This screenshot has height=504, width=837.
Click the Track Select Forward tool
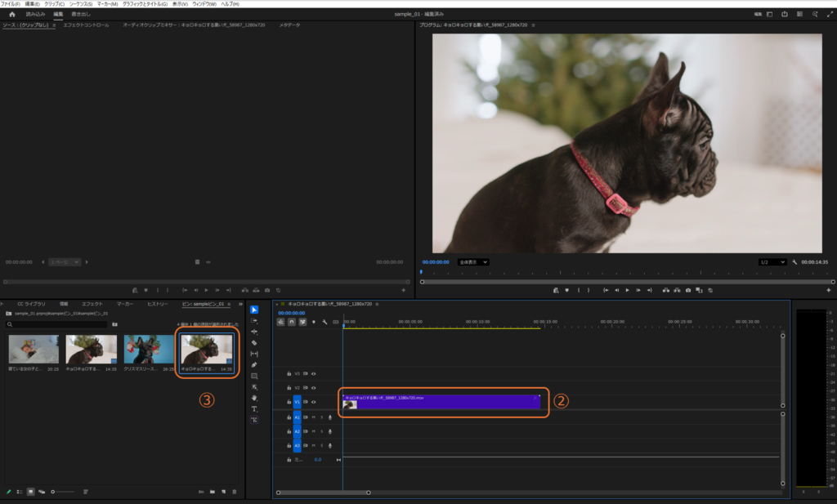click(x=254, y=321)
